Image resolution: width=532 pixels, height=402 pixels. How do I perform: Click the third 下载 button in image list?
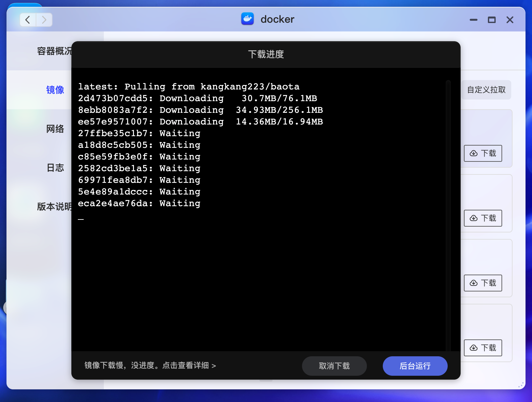[x=483, y=283]
